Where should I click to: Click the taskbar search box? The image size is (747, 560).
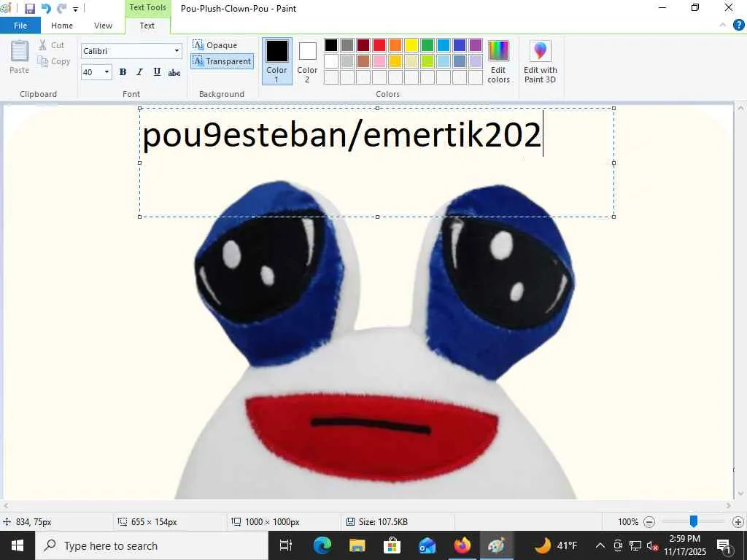(x=152, y=545)
